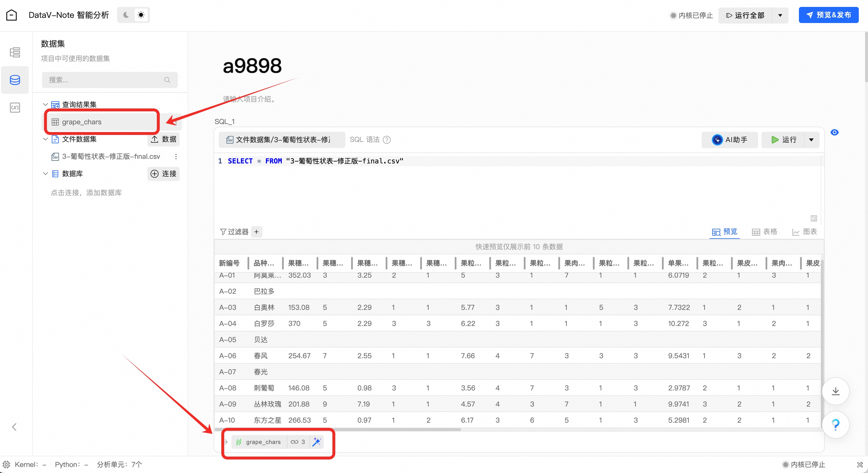Screen dimensions: 868x473
Task: Open dropdown arrow beside 运行 button
Action: [811, 140]
